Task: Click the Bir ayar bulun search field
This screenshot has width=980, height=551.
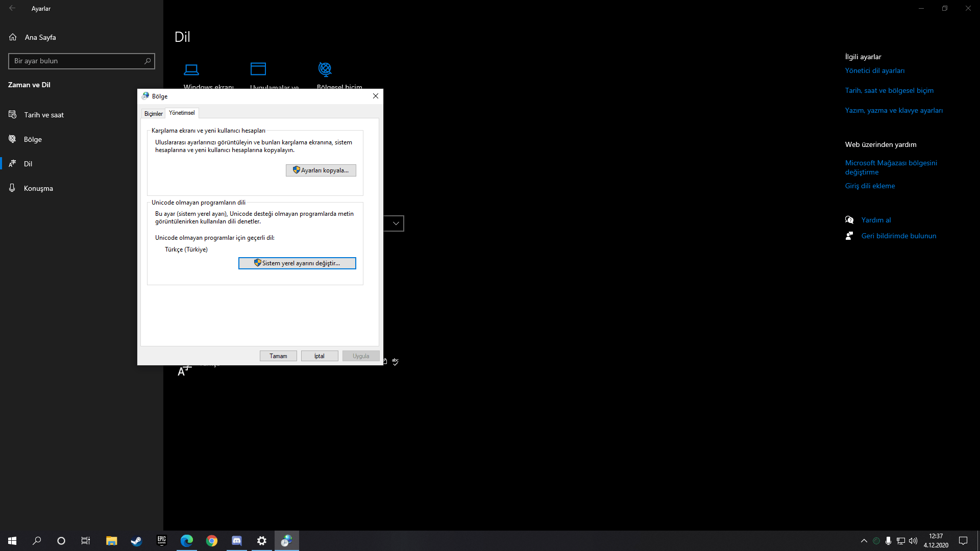Action: pos(77,61)
